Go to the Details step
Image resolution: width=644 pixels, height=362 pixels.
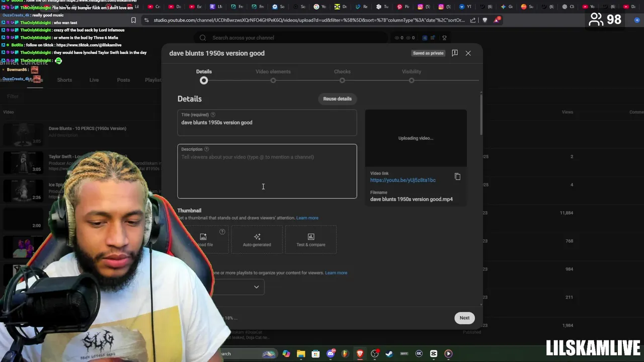pyautogui.click(x=204, y=71)
